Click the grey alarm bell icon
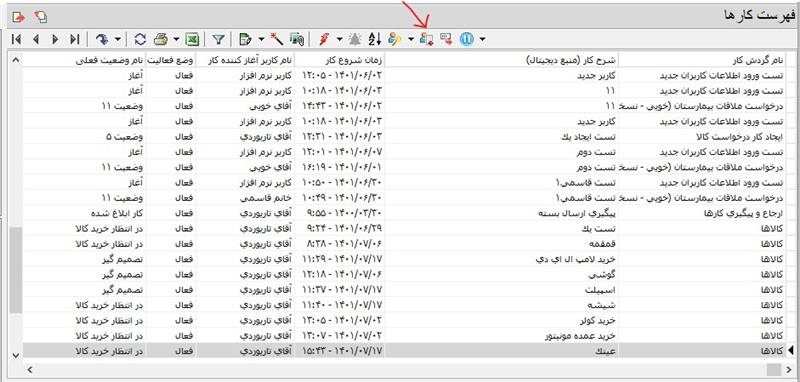Screen dimensions: 800x382 (x=355, y=39)
